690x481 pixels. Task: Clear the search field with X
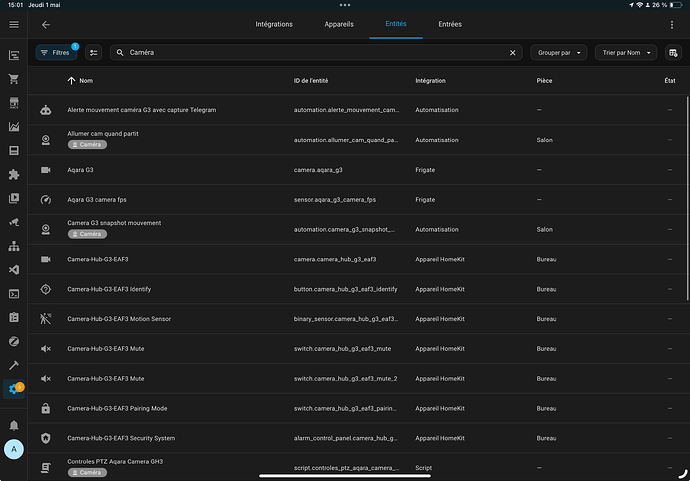(x=513, y=52)
